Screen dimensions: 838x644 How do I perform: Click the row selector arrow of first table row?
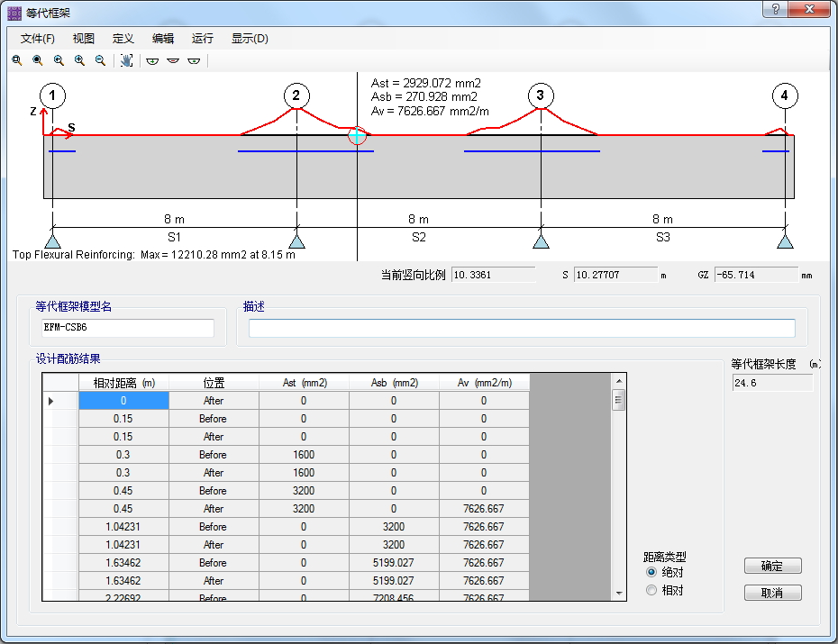(x=51, y=401)
